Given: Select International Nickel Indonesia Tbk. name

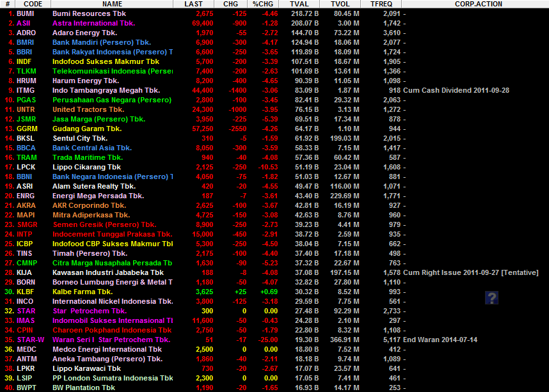Looking at the screenshot, I should (x=113, y=301).
